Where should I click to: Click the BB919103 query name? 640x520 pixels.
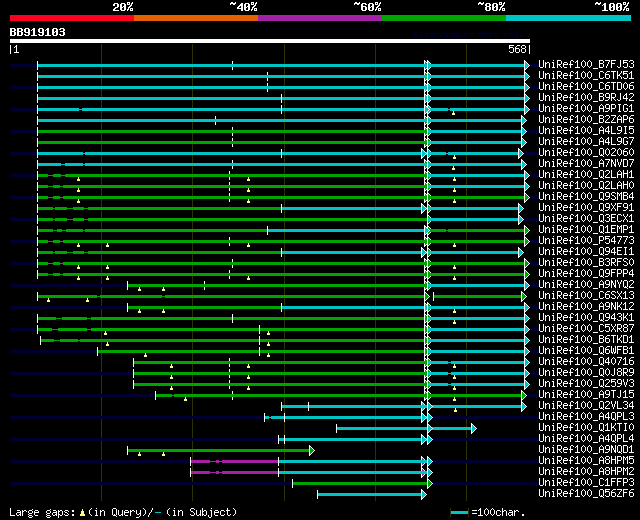coord(38,32)
